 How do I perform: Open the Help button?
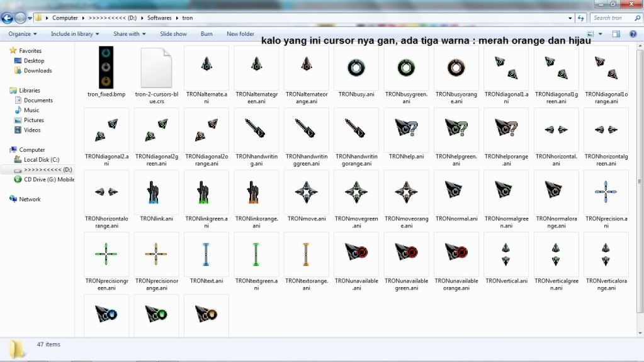click(x=633, y=34)
